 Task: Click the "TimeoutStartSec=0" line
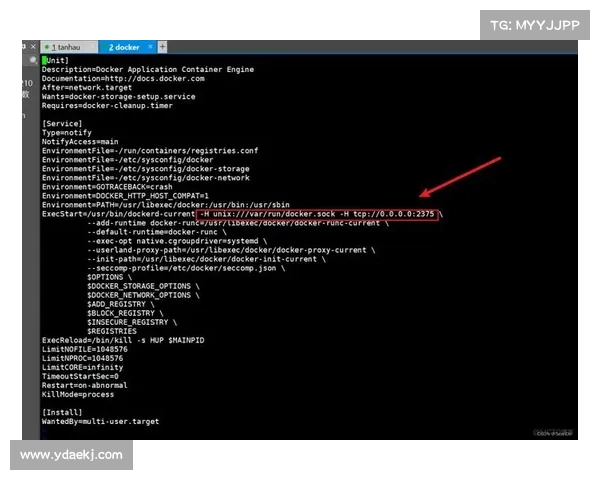80,376
